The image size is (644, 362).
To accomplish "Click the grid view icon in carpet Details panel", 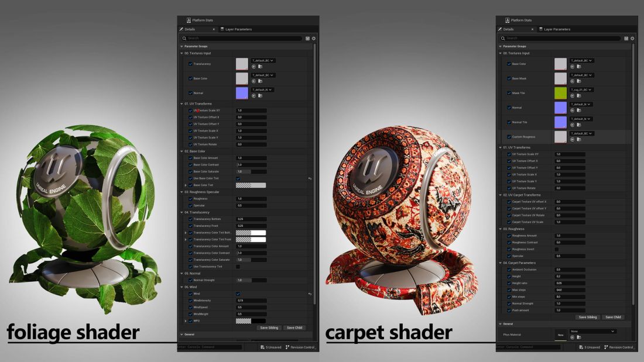I will point(626,39).
